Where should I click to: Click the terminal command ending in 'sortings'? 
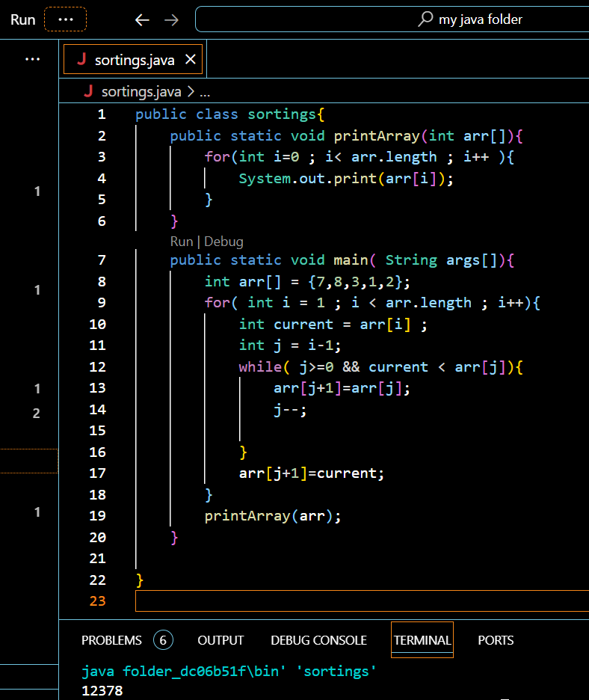point(229,672)
